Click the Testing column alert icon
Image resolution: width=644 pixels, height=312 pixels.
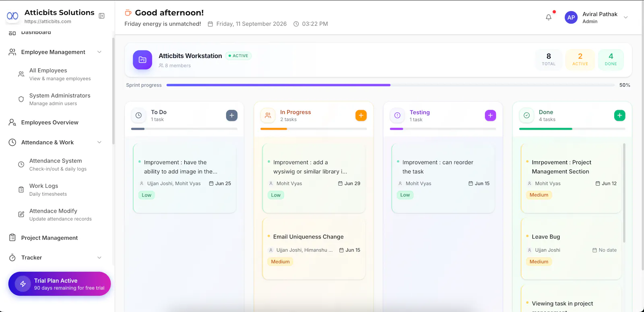click(397, 116)
